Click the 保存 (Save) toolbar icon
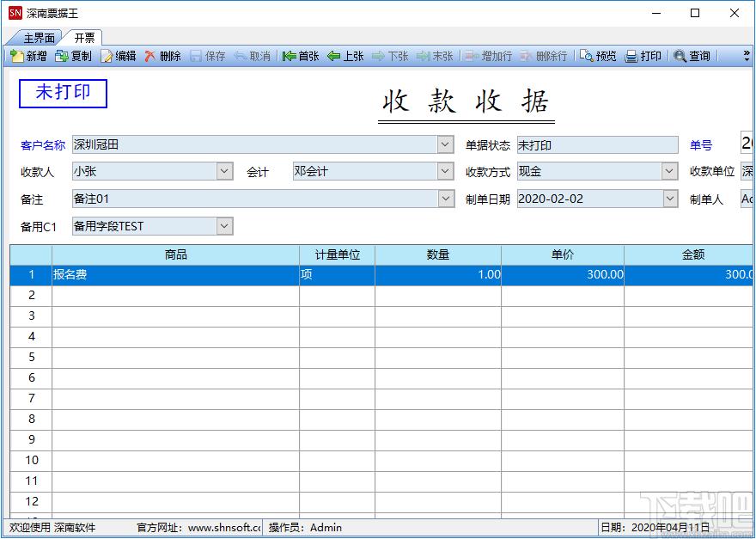Viewport: 756px width, 539px height. [x=208, y=56]
